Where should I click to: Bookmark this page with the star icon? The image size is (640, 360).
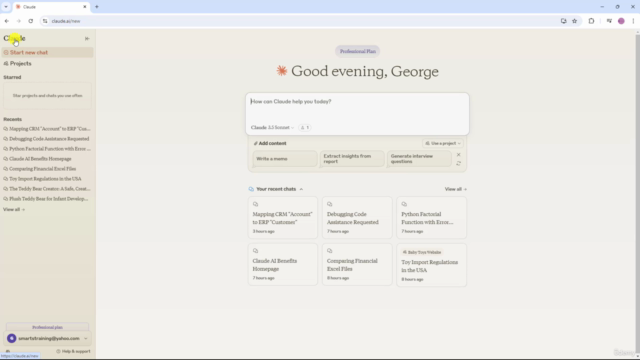pos(574,21)
